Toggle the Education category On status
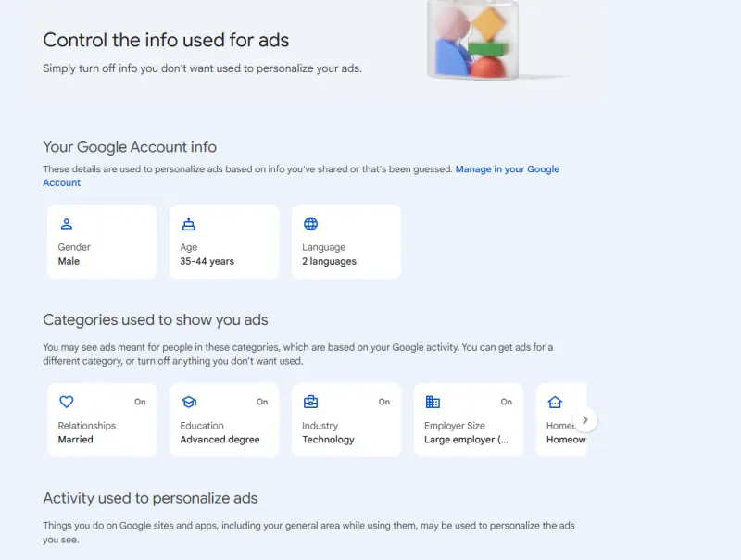Viewport: 741px width, 560px height. [262, 402]
